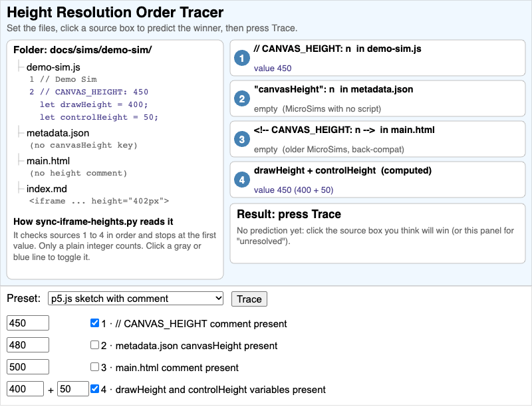The width and height of the screenshot is (532, 407).
Task: Click the // Demo Sim code line
Action: pyautogui.click(x=63, y=79)
